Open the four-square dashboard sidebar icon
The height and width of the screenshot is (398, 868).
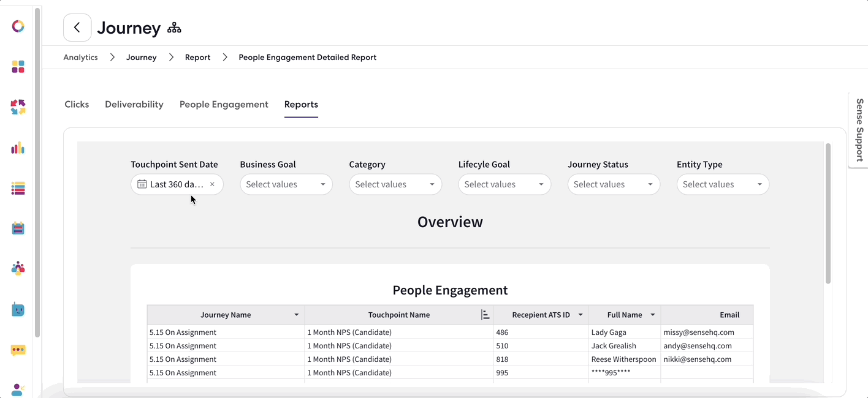[18, 67]
